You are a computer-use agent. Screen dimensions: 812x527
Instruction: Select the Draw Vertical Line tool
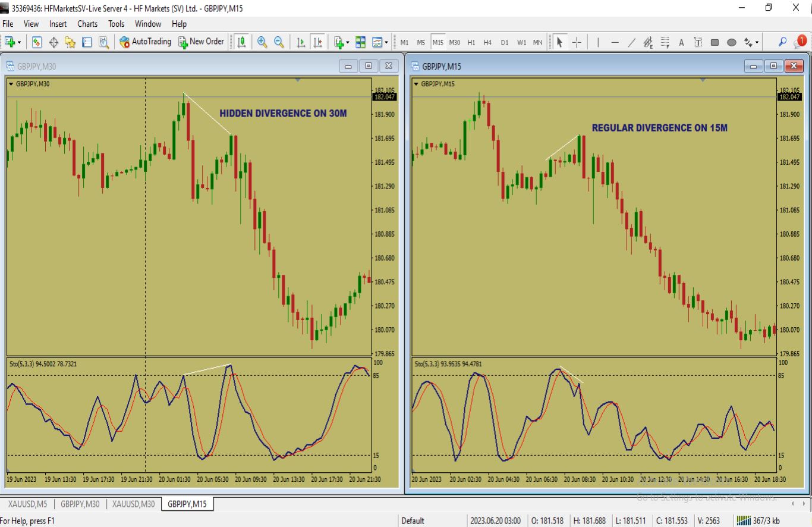598,42
